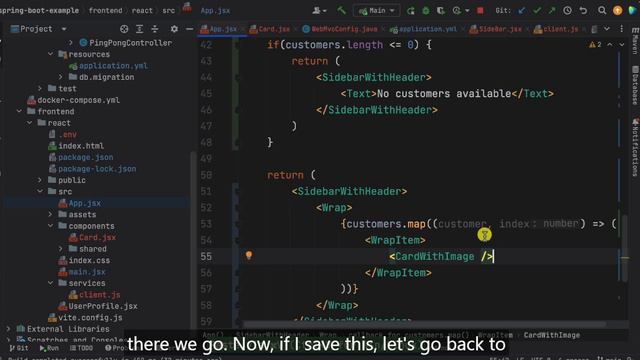Click the Build project hammer icon
This screenshot has width=640, height=360.
[x=341, y=10]
